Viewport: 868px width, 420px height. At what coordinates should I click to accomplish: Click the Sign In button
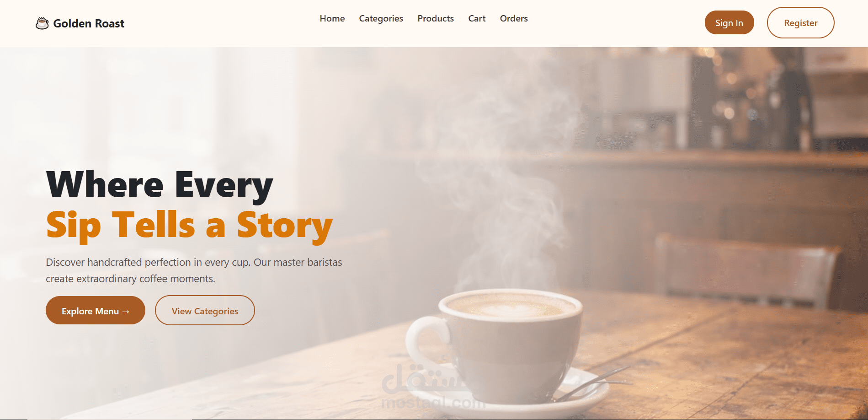(729, 22)
